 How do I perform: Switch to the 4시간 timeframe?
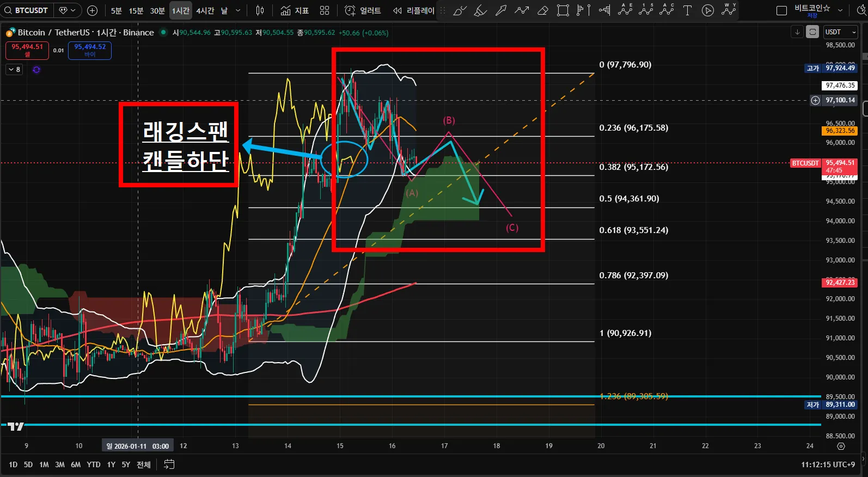pos(205,10)
